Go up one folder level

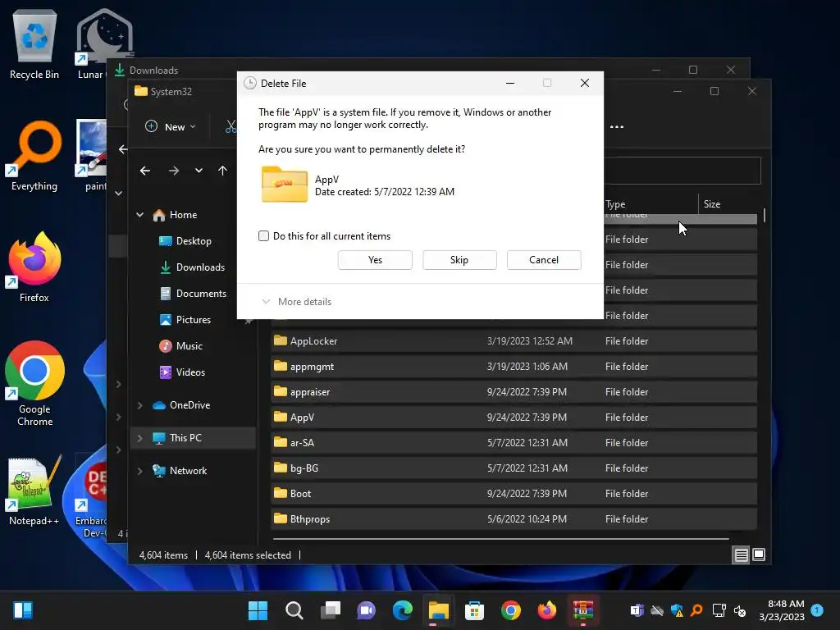click(x=223, y=171)
